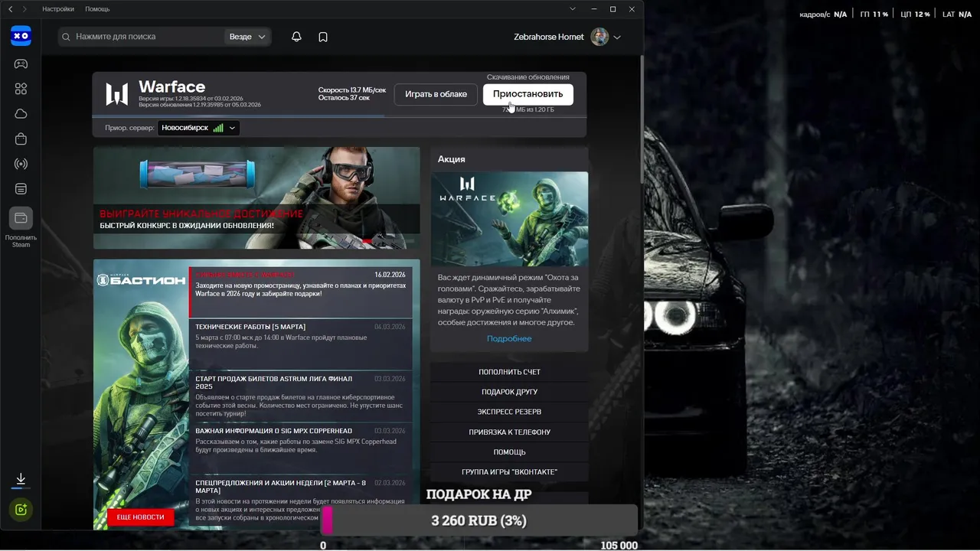Open 'Старт продаж билетов Astrum' news

pos(300,396)
